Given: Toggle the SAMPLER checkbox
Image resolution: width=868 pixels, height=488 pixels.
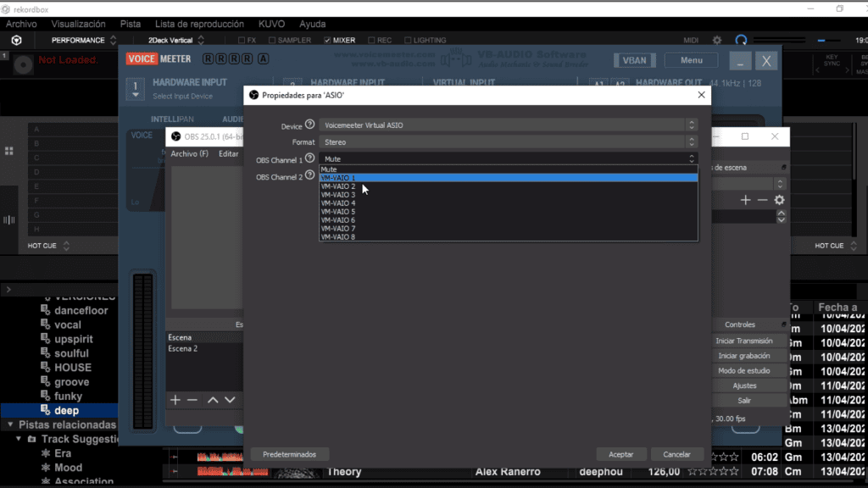Looking at the screenshot, I should (272, 41).
